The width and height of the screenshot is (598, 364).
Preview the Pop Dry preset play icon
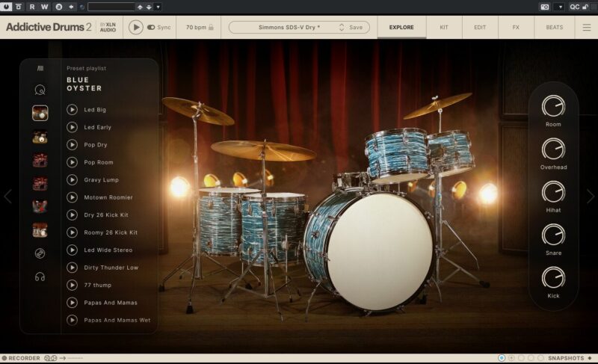pos(72,145)
